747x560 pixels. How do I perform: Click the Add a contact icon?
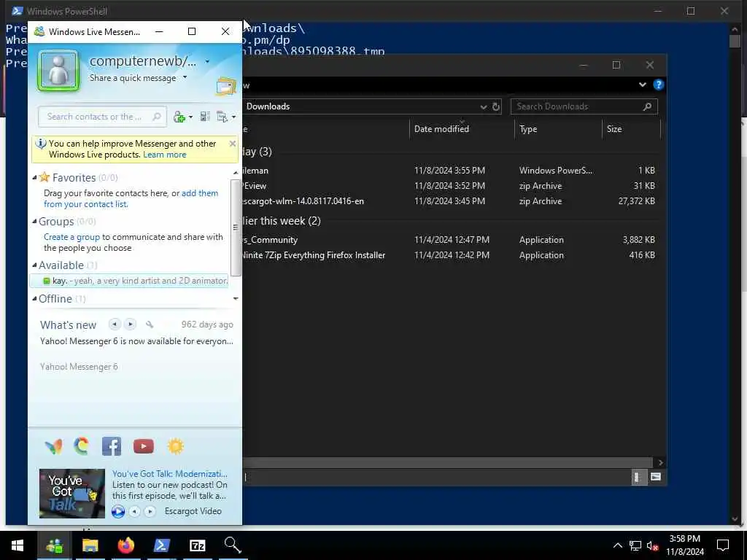click(x=179, y=117)
